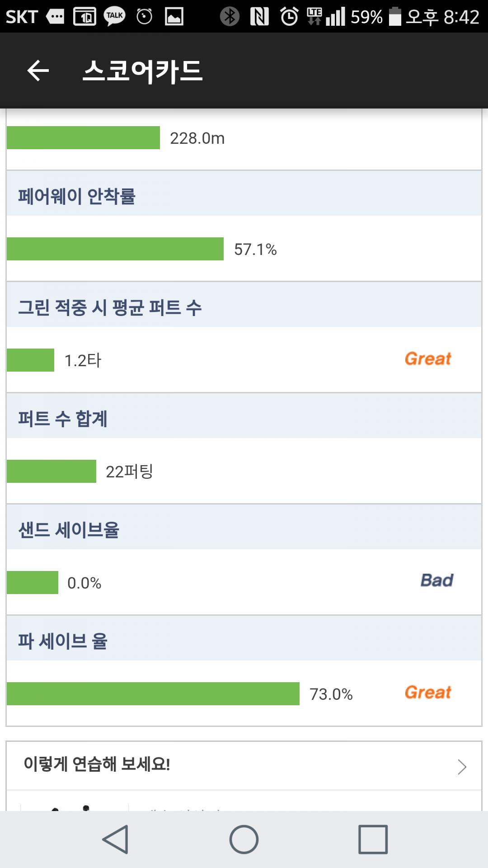This screenshot has width=488, height=868.
Task: Tap the 페어웨이 안착률 section header
Action: click(x=77, y=196)
